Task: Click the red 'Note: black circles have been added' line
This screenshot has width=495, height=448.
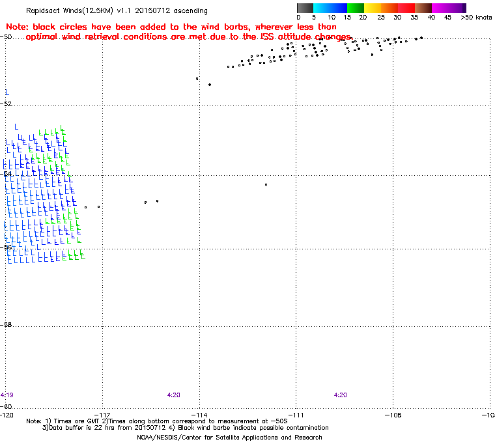Action: click(x=171, y=27)
